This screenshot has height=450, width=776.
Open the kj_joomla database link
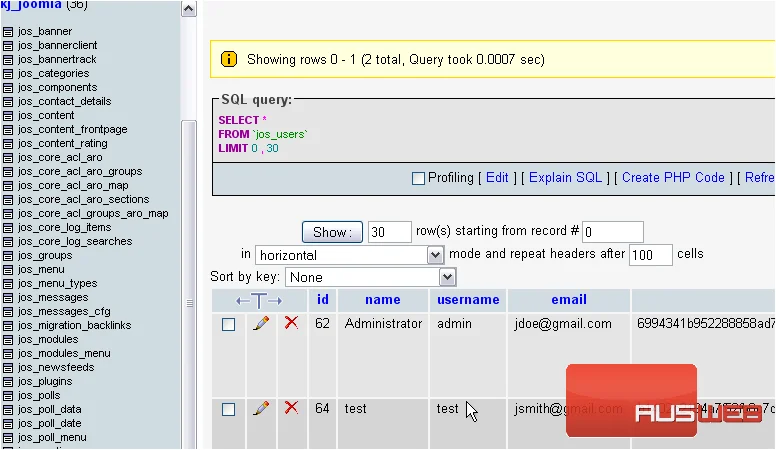31,5
